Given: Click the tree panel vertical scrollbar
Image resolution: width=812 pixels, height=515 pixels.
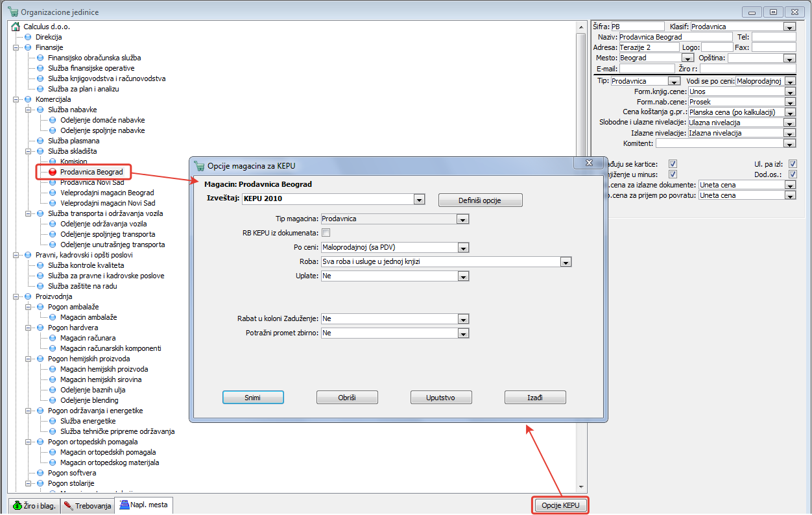Looking at the screenshot, I should click(x=580, y=259).
